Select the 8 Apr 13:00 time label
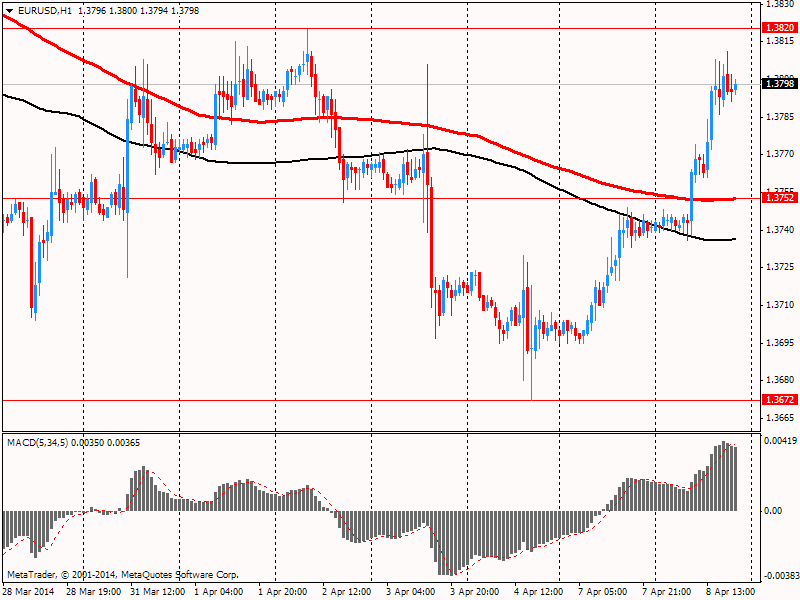The height and width of the screenshot is (600, 800). tap(731, 592)
